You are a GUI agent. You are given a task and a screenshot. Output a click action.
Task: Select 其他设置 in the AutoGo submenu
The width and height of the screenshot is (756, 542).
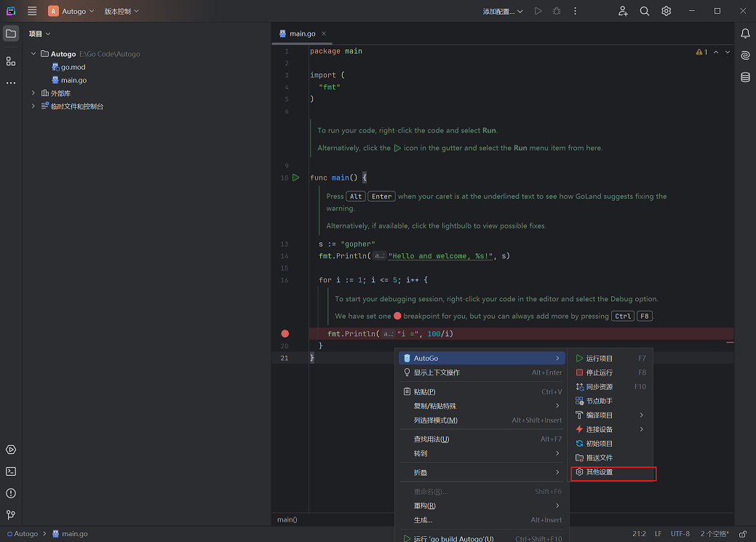pyautogui.click(x=600, y=472)
